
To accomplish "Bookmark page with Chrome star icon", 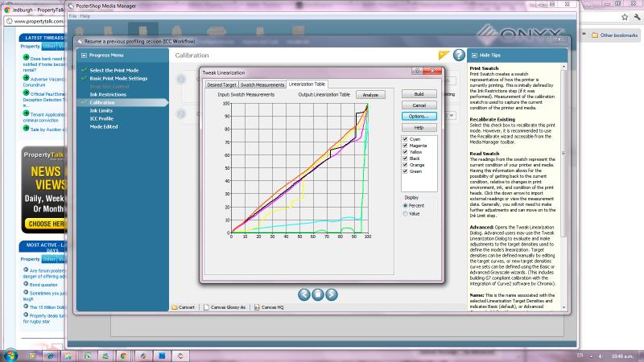I will (625, 17).
